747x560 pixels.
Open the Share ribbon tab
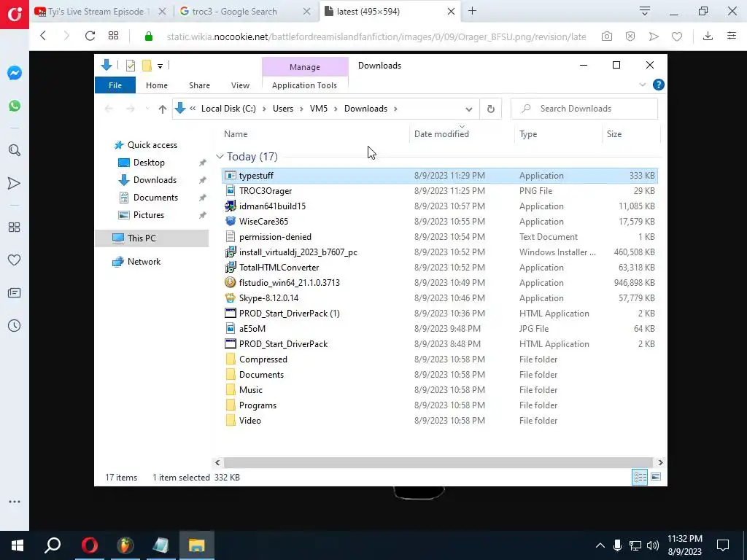[x=199, y=85]
